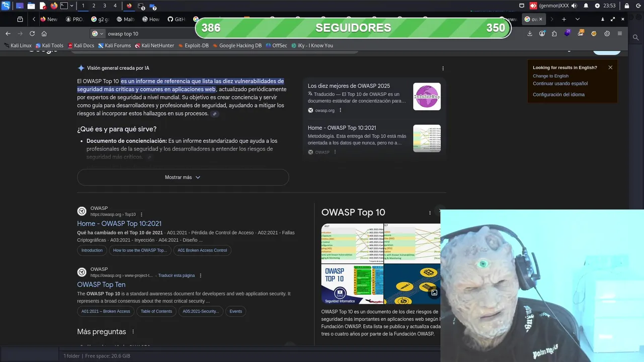Click the sidebar search magnifier icon

636,37
